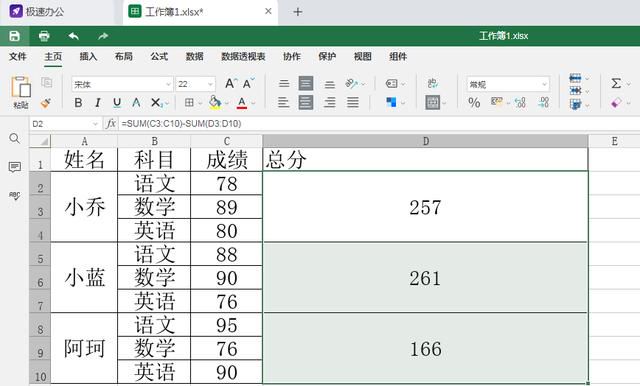Click the search magnifier in left sidebar
The image size is (640, 386).
(14, 139)
